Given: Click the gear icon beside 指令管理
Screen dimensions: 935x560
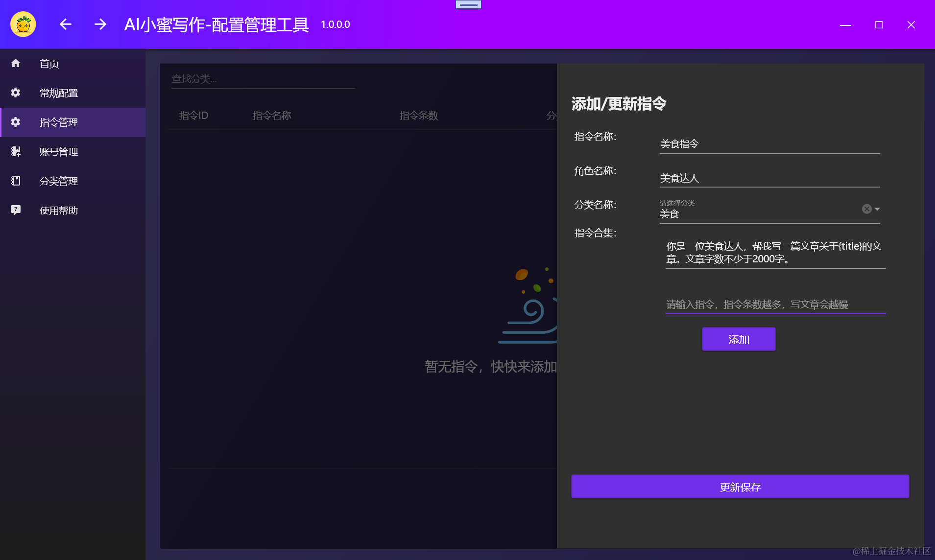Looking at the screenshot, I should pyautogui.click(x=16, y=122).
